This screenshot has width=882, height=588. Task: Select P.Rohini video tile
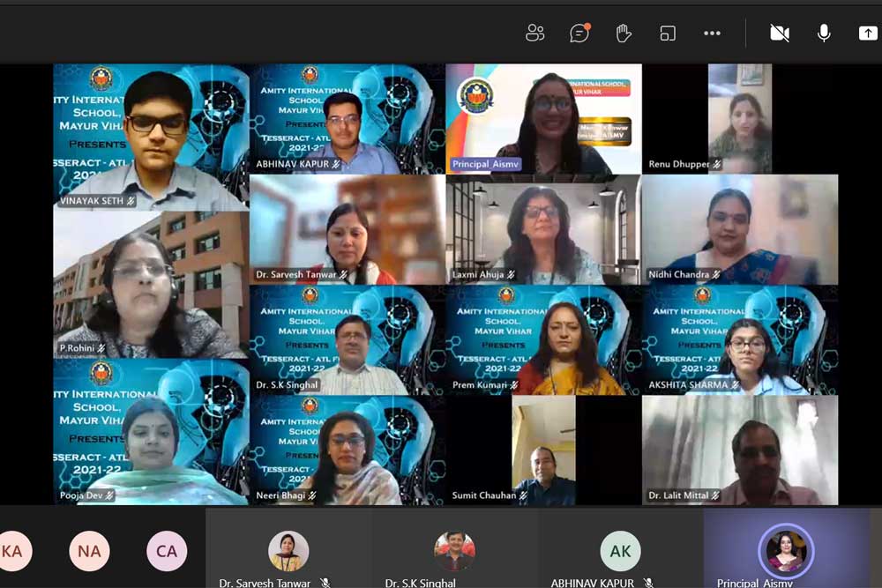[152, 285]
